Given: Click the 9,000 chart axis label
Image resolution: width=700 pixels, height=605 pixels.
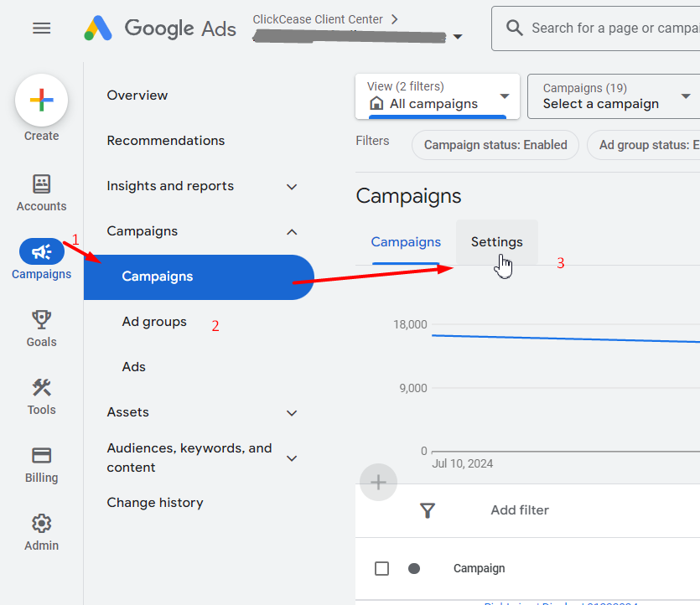Looking at the screenshot, I should tap(413, 388).
